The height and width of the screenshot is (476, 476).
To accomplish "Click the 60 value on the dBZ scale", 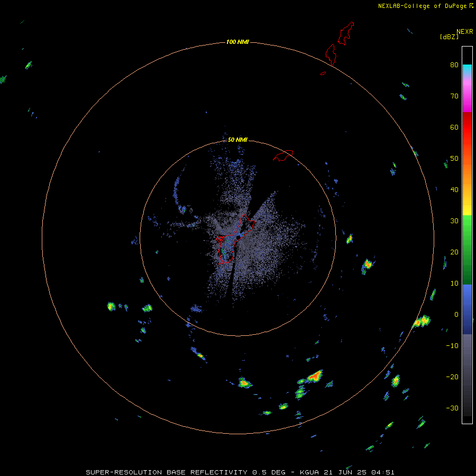I will pyautogui.click(x=454, y=127).
